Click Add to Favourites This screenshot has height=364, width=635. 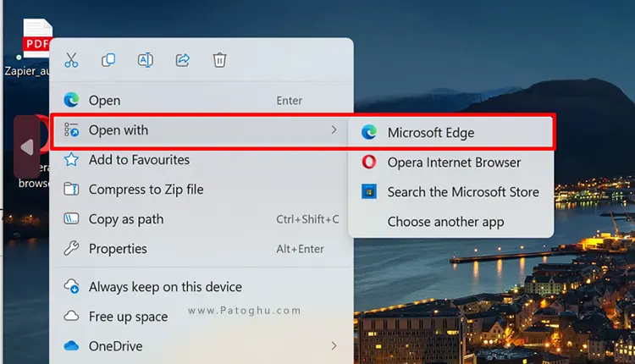139,160
